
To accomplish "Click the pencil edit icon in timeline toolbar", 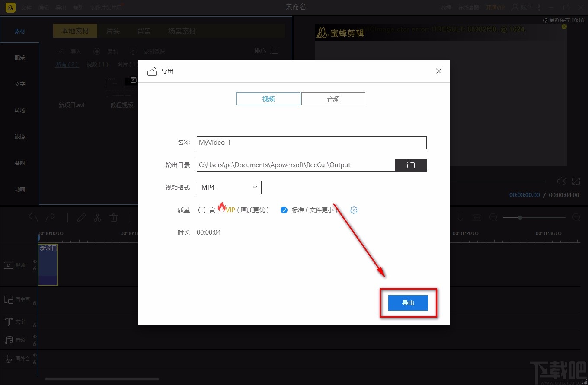I will pos(81,217).
